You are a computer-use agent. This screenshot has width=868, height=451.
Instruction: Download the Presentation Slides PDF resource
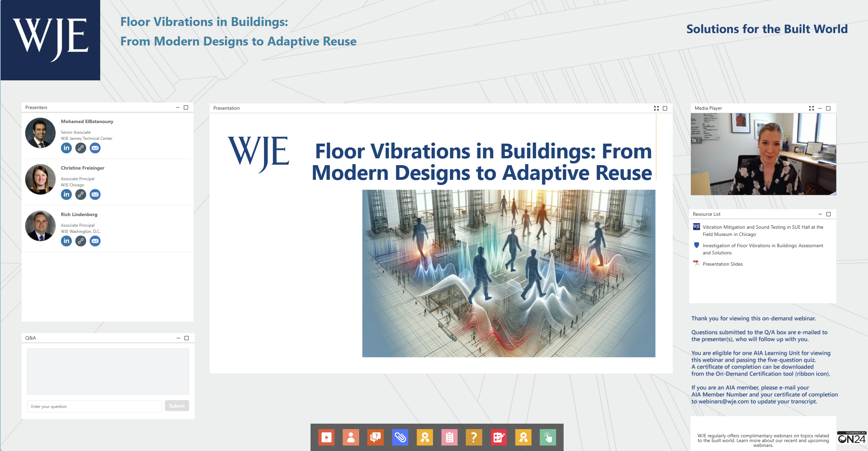[723, 264]
